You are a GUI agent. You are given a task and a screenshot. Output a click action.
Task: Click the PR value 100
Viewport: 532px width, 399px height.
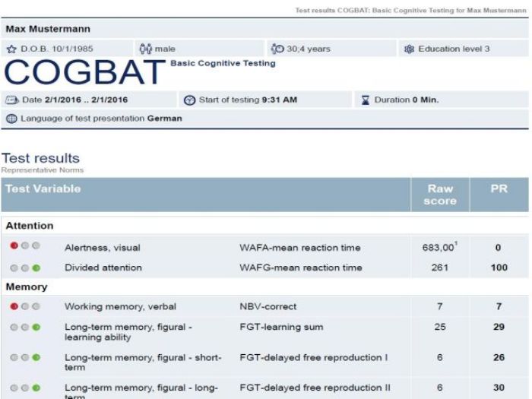coord(499,268)
